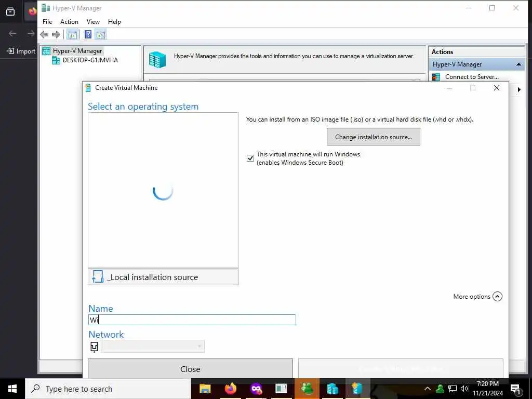Switch to the green people app on taskbar
This screenshot has width=532, height=399.
click(307, 389)
